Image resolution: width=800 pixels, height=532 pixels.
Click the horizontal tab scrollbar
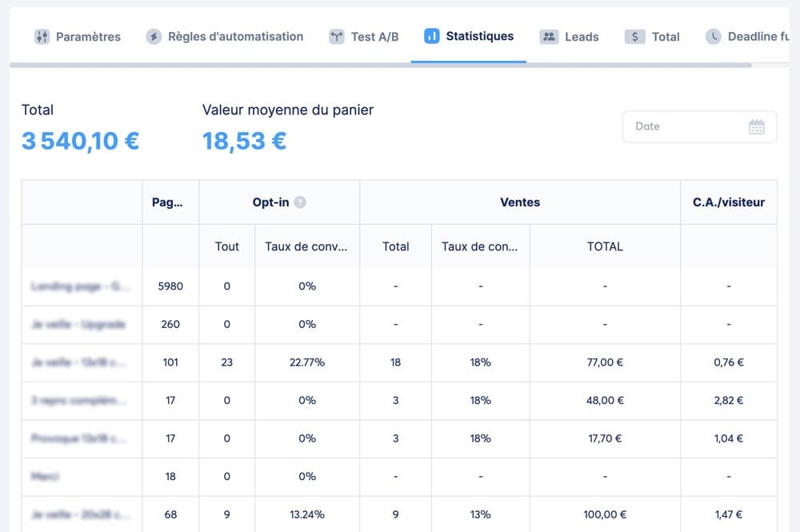[380, 65]
